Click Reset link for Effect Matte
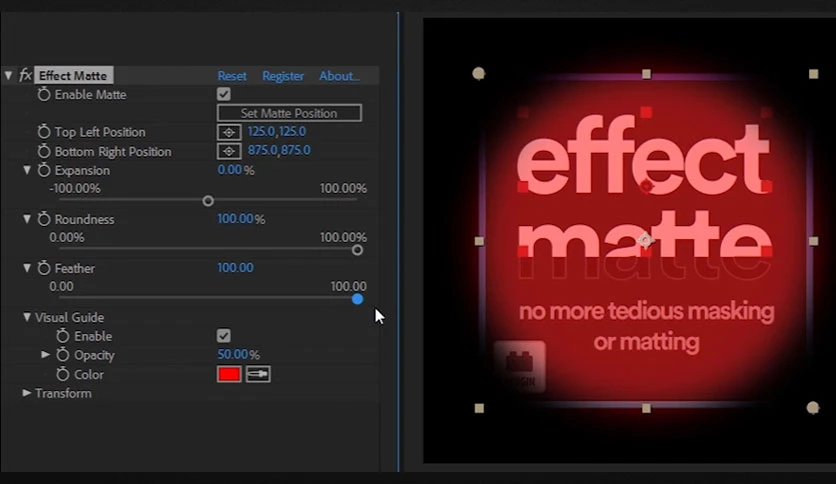Viewport: 836px width, 484px height. click(x=232, y=76)
